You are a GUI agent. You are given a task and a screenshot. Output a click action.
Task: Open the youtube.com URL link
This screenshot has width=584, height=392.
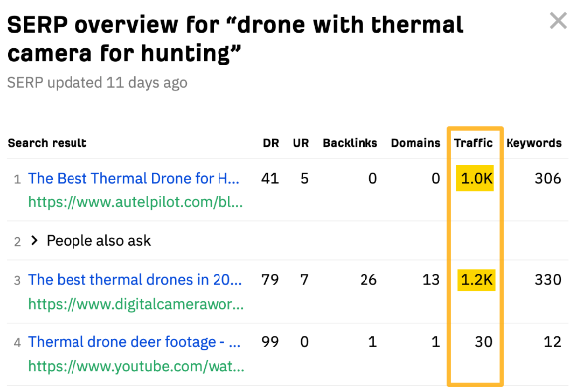136,366
